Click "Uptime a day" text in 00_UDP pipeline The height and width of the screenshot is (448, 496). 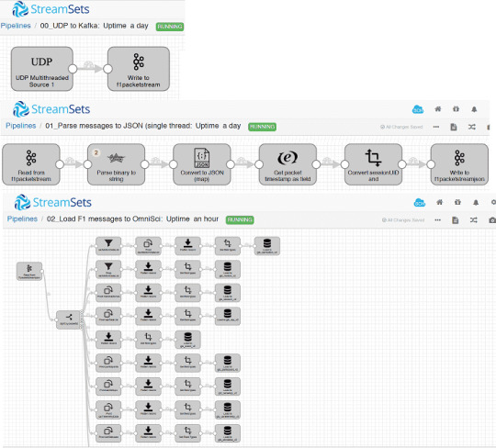coord(126,26)
